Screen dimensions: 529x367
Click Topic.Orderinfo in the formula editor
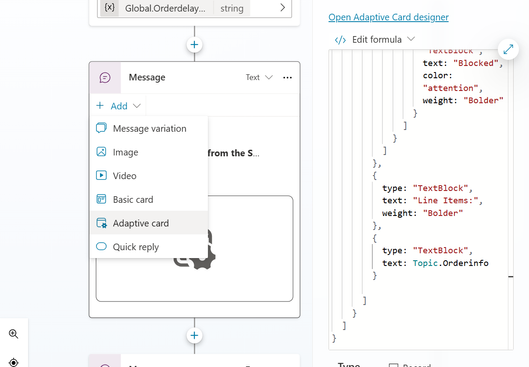click(x=450, y=263)
